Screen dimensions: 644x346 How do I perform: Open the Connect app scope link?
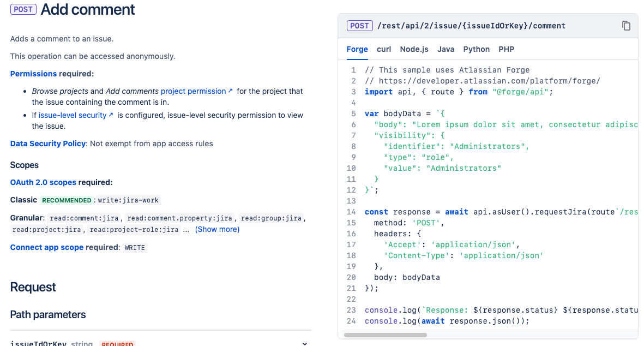[47, 247]
